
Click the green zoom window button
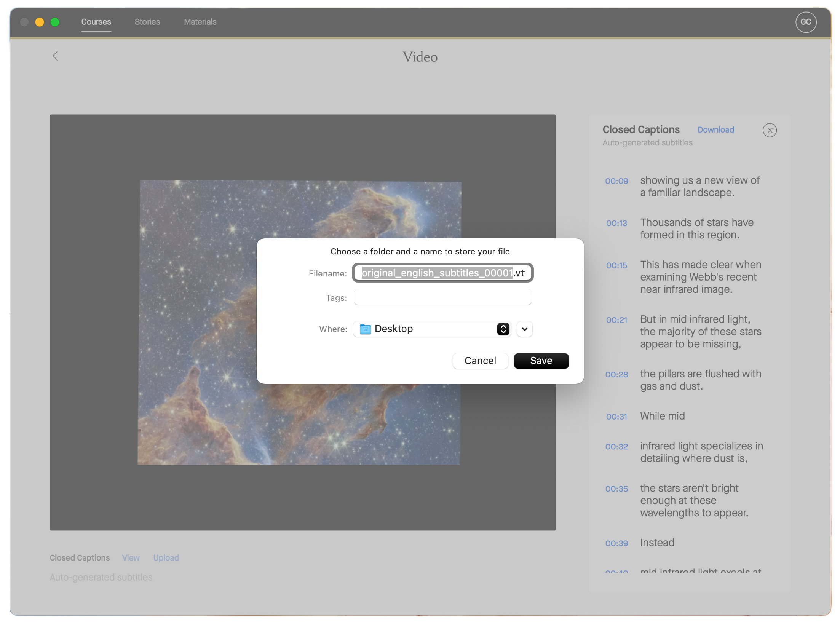coord(55,22)
